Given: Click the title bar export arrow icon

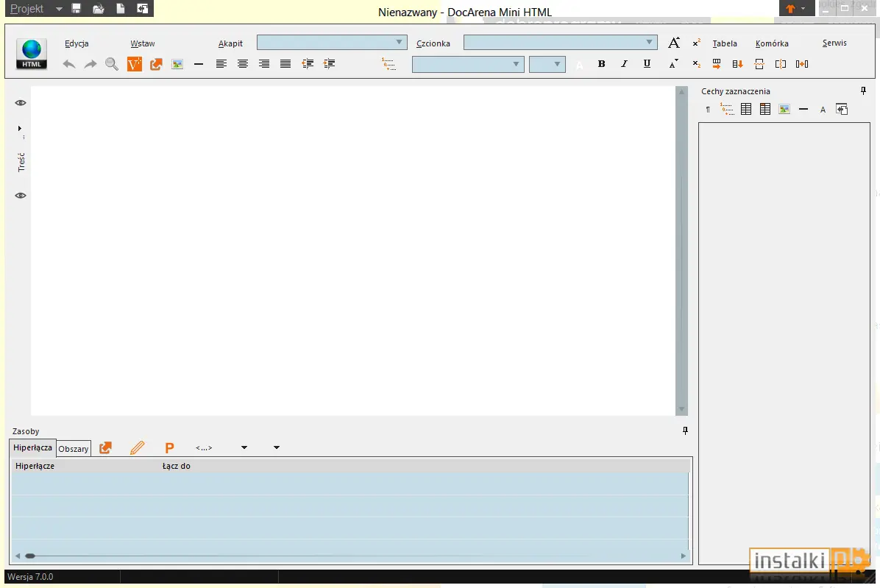Looking at the screenshot, I should coord(143,8).
